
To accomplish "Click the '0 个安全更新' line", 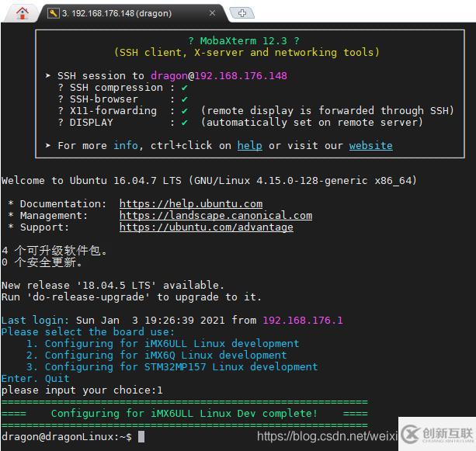I will pyautogui.click(x=42, y=262).
